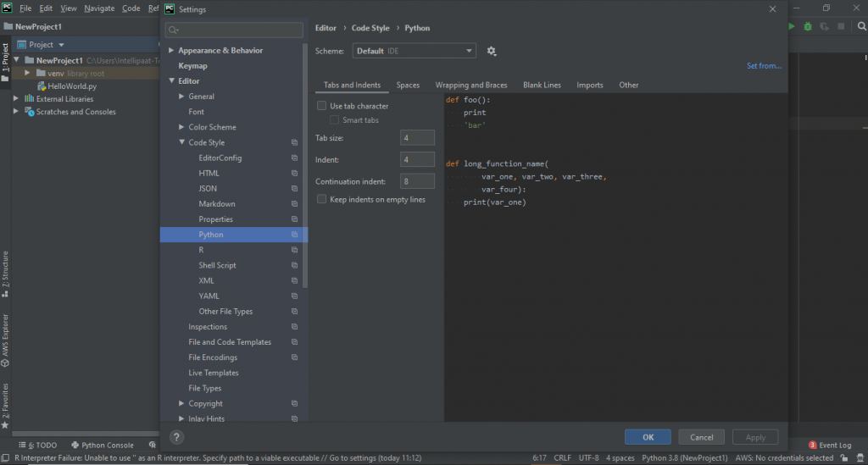Enable Use tab character checkbox
The width and height of the screenshot is (868, 465).
tap(321, 106)
